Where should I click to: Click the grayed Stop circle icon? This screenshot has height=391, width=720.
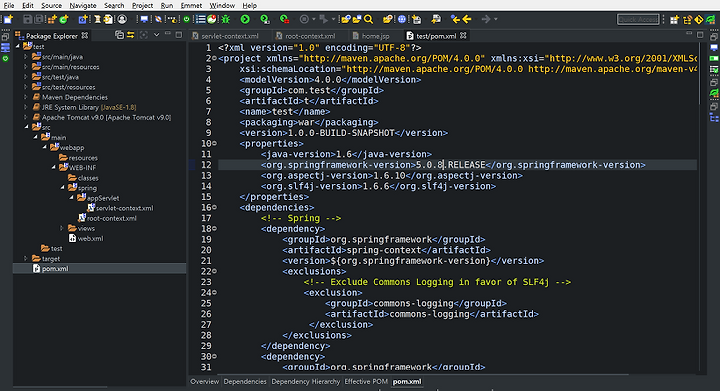pyautogui.click(x=304, y=19)
